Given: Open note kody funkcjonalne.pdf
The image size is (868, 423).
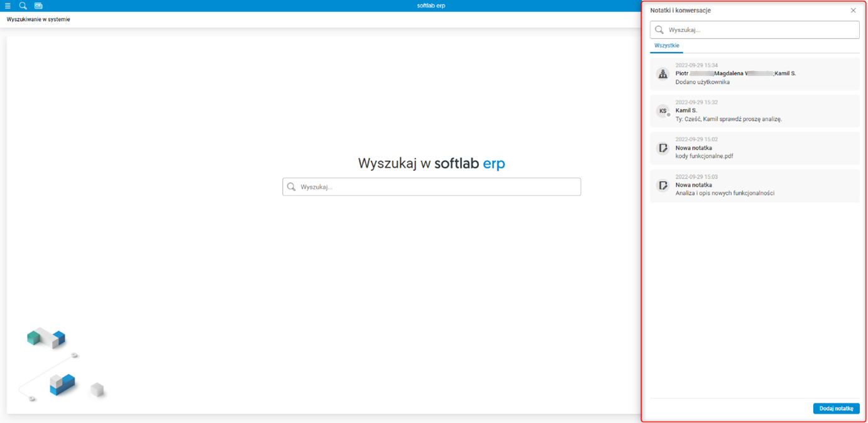Looking at the screenshot, I should 754,148.
